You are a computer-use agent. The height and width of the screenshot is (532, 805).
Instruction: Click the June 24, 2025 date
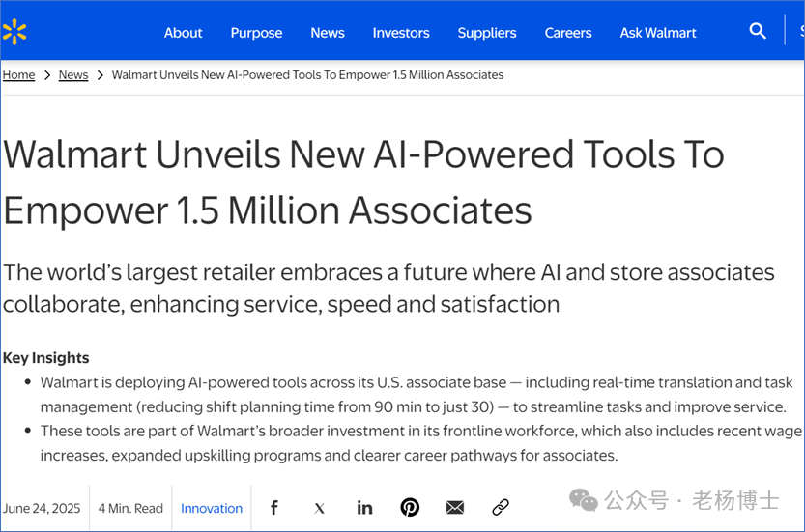click(x=41, y=509)
